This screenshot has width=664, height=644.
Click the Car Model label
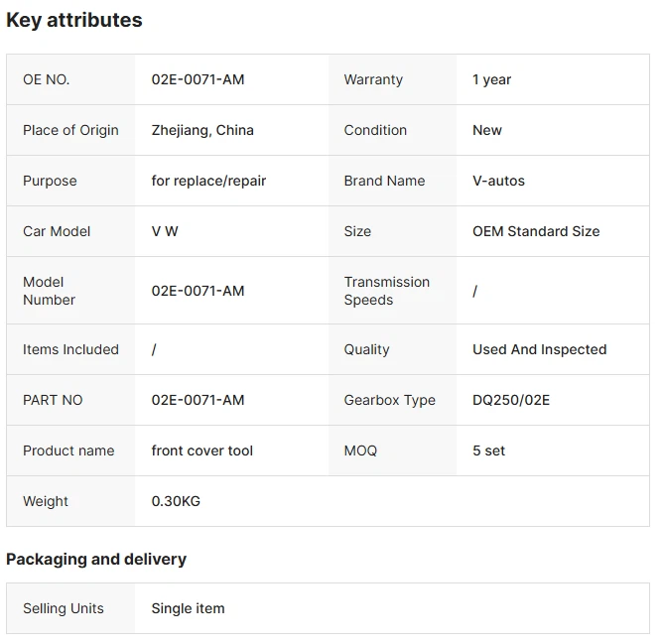[x=57, y=231]
